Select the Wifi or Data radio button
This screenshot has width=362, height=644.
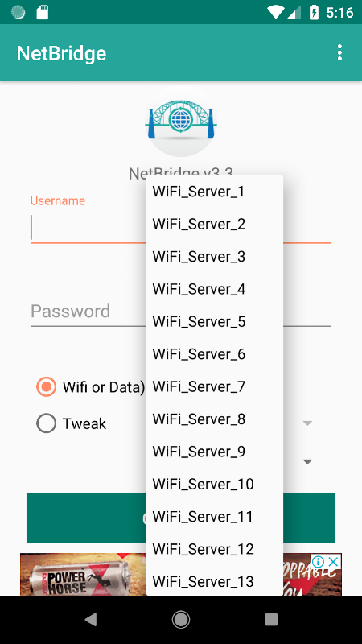[46, 386]
